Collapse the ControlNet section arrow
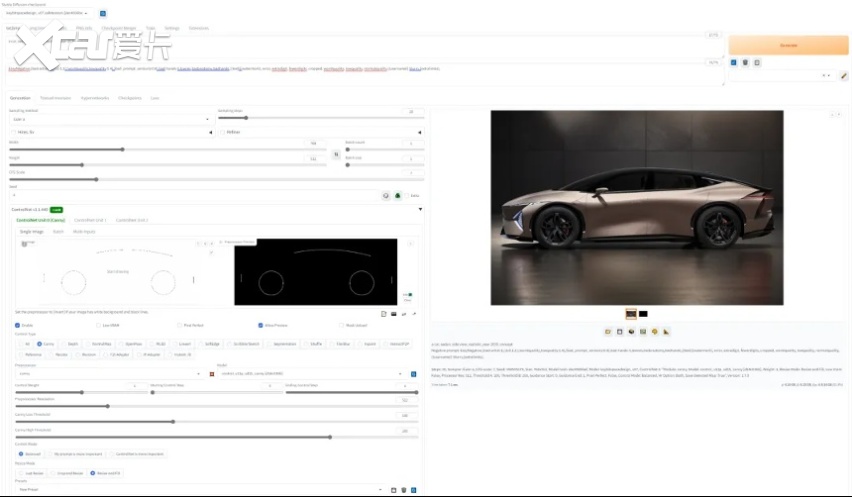Screen dimensions: 852x497 pyautogui.click(x=421, y=209)
